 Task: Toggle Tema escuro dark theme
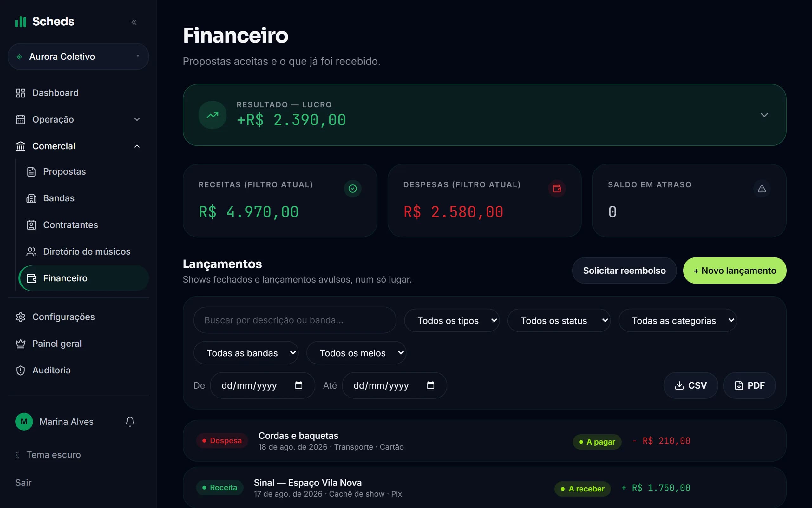click(48, 455)
